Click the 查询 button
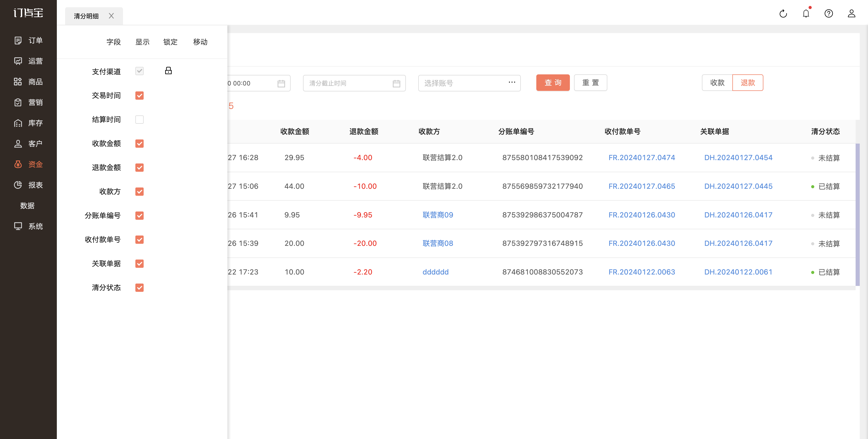Screen dimensions: 868x439 tap(553, 83)
